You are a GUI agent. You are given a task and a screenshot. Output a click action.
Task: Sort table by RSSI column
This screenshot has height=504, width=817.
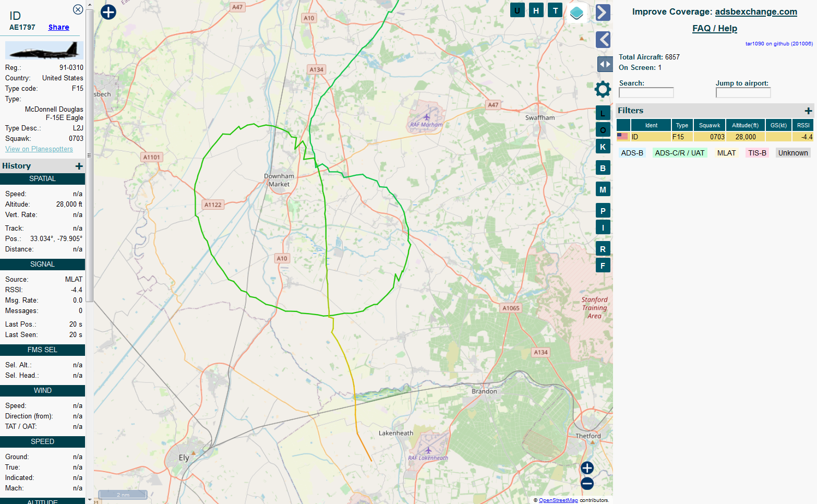pyautogui.click(x=803, y=125)
